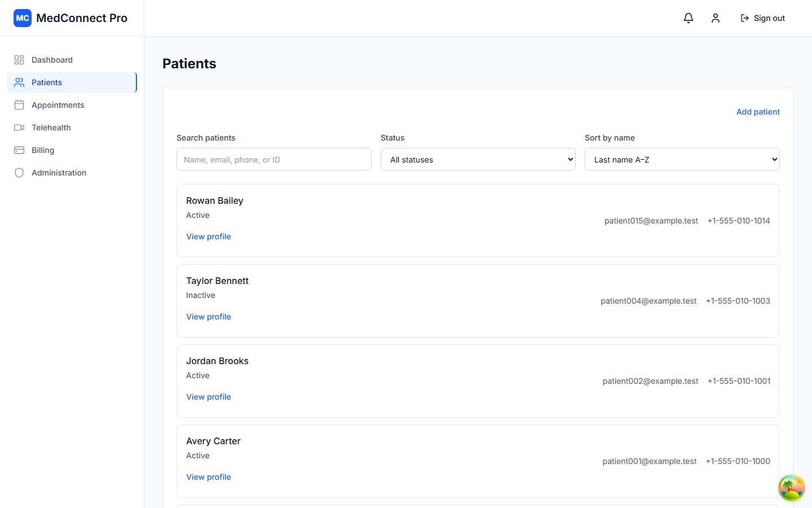Click the name Rowan Bailey
Screen dimensions: 812x508
click(x=215, y=200)
